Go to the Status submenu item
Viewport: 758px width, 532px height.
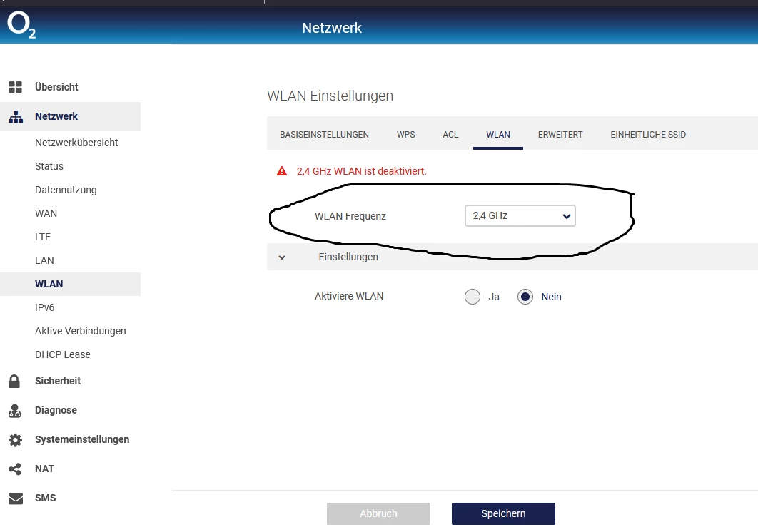(x=49, y=166)
